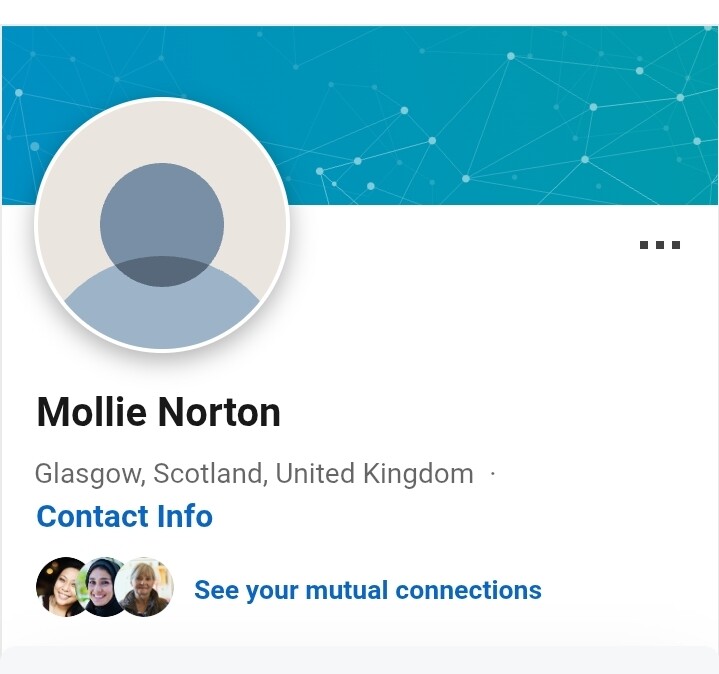Click the grey strip at the card's bottom
Viewport: 719px width, 674px height.
(360, 660)
